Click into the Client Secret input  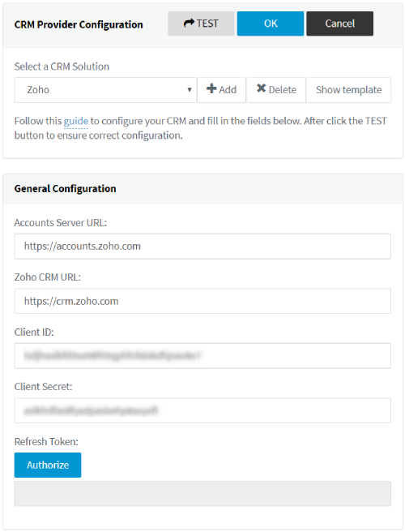[202, 410]
